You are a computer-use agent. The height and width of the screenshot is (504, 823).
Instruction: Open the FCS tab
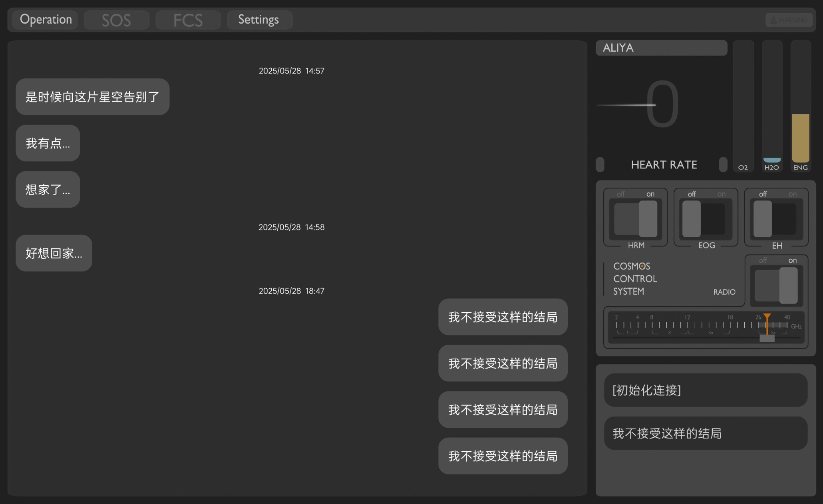point(188,20)
